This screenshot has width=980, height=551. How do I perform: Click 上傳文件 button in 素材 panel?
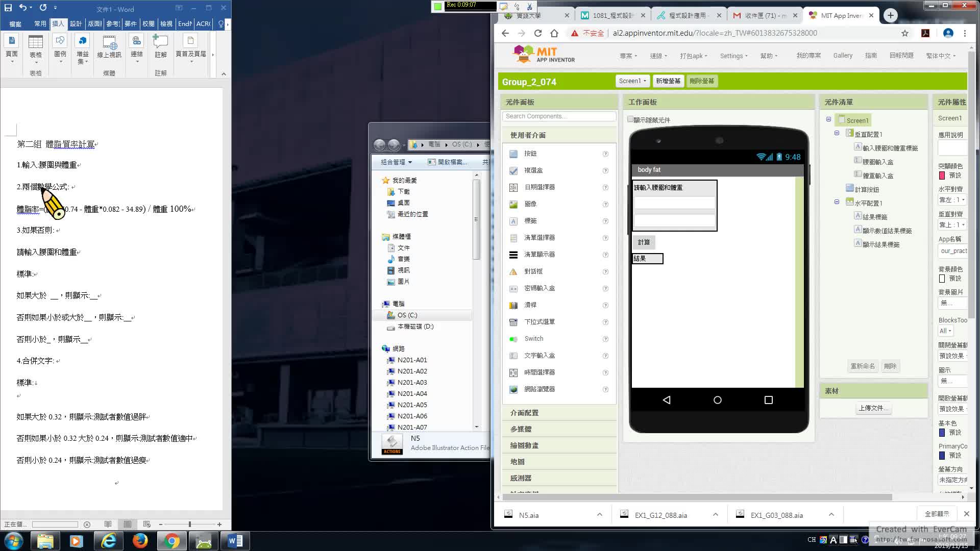(873, 408)
